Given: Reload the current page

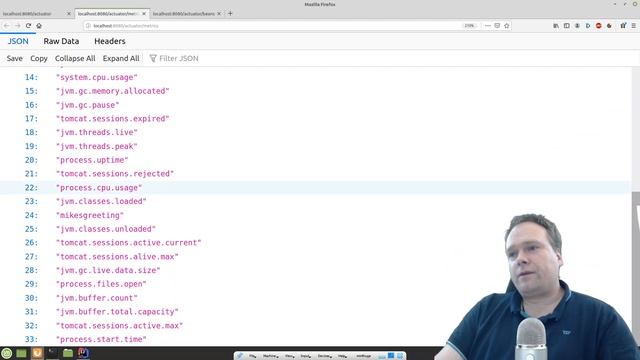Looking at the screenshot, I should 28,26.
